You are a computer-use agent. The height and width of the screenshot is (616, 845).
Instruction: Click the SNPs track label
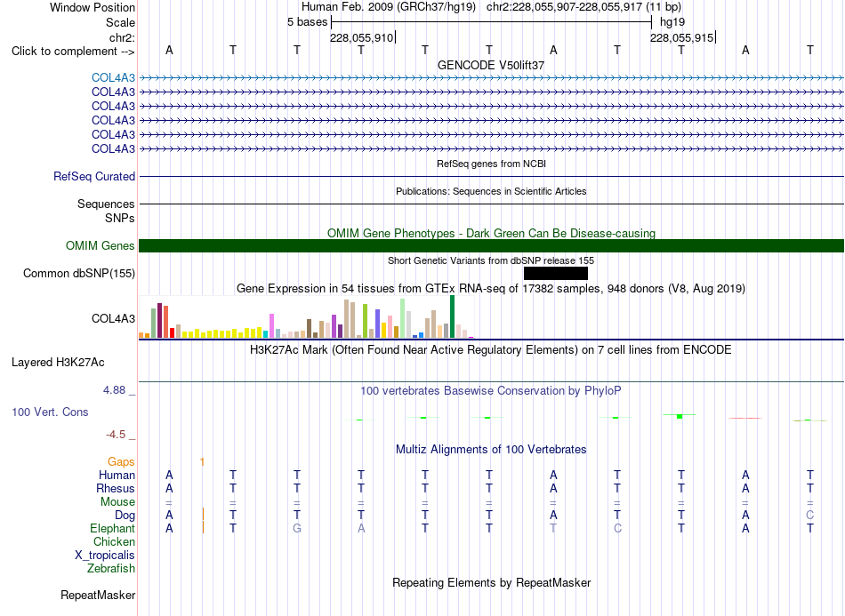[120, 218]
